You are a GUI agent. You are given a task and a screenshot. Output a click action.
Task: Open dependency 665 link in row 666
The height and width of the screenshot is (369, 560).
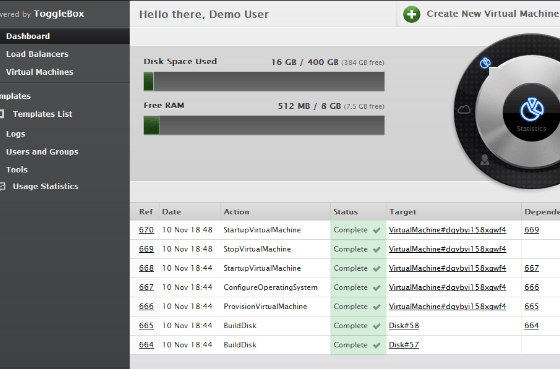click(531, 306)
